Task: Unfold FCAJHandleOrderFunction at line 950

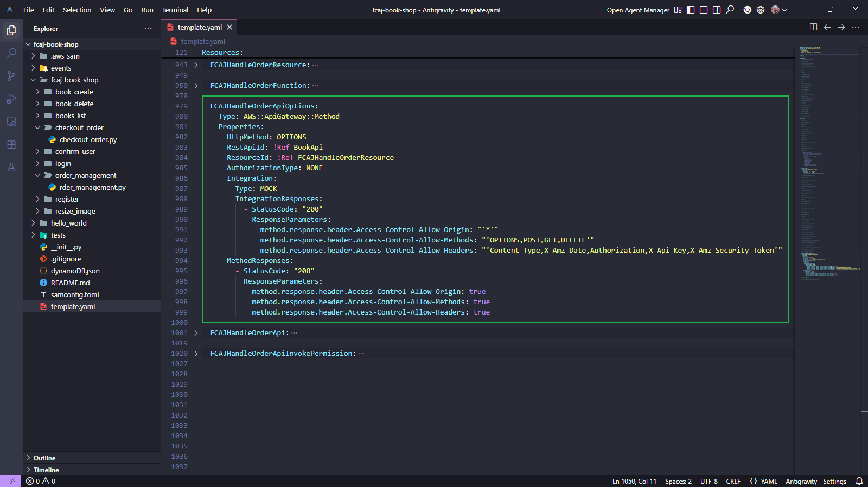Action: click(x=196, y=86)
